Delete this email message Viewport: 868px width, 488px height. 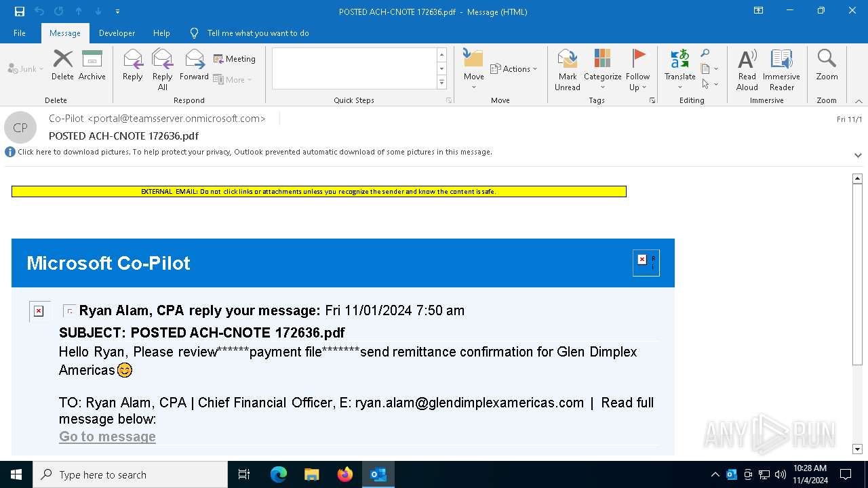[x=62, y=65]
